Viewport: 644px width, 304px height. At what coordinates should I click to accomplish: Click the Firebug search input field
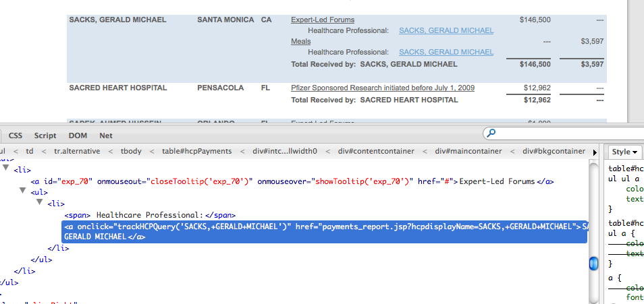pos(569,133)
